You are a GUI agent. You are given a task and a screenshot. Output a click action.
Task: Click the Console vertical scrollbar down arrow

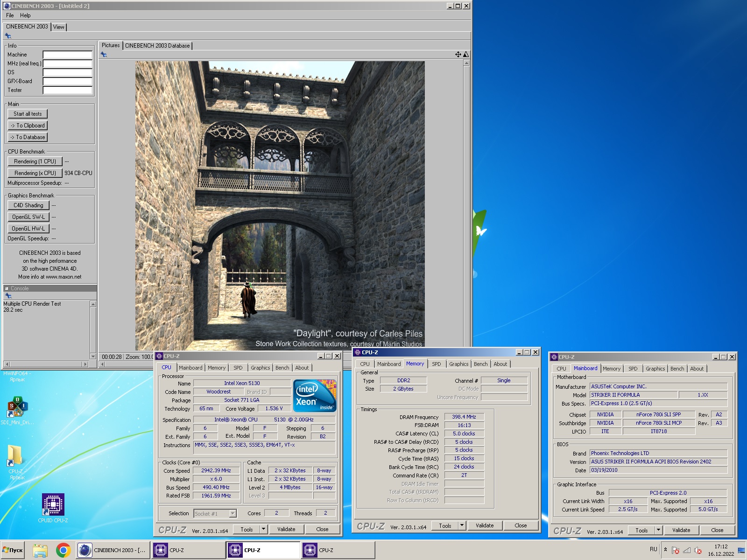(93, 357)
